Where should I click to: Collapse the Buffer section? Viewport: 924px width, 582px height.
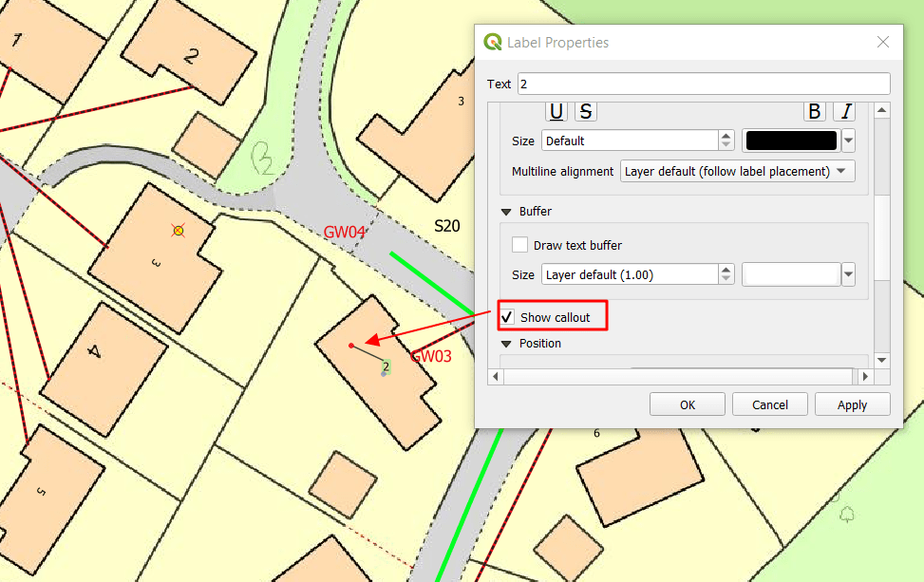click(506, 211)
